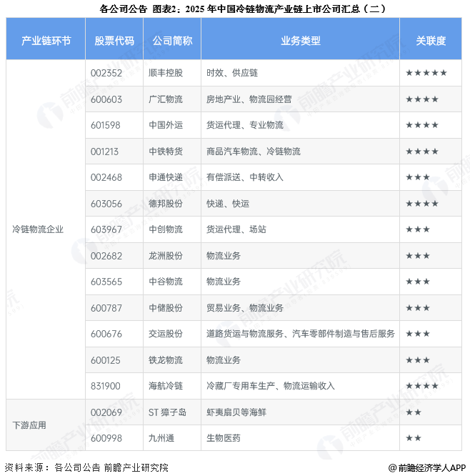Click the 业务类型 column header
The width and height of the screenshot is (470, 476).
click(301, 40)
